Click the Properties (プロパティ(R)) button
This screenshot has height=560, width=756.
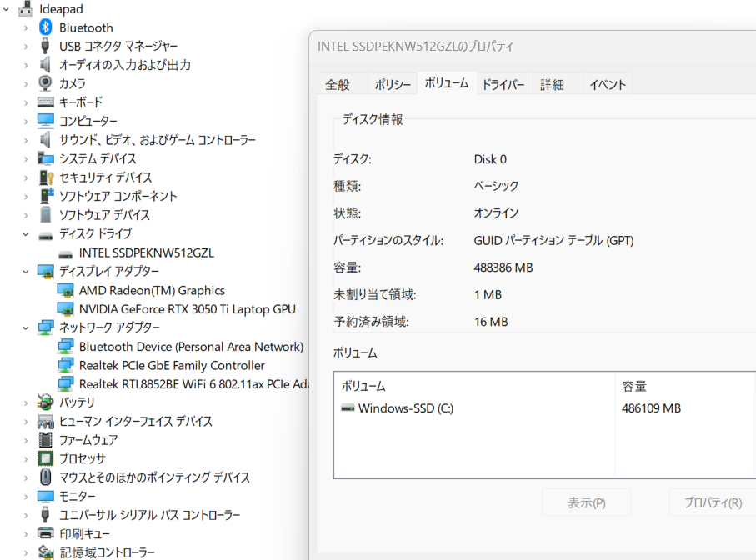pyautogui.click(x=712, y=502)
